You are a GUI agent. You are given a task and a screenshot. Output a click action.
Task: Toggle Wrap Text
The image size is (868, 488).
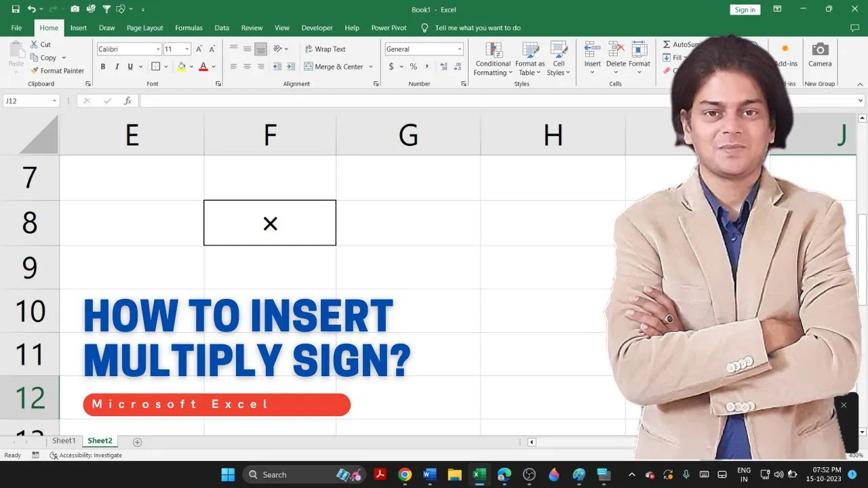(x=325, y=49)
